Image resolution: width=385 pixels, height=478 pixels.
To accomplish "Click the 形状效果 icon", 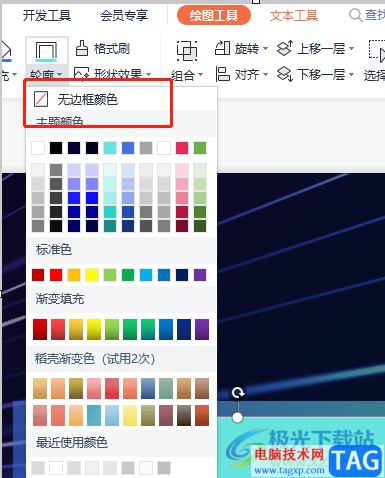I will pos(81,74).
